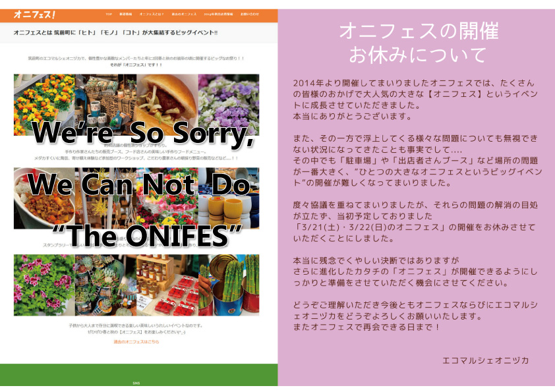Open the strawberry packs and jam photo
The height and width of the screenshot is (392, 555).
coord(167,285)
